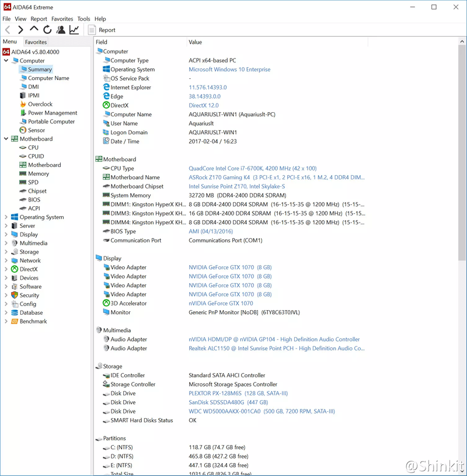Screen dimensions: 467x476
Task: Collapse the Motherboard tree node
Action: coord(6,139)
